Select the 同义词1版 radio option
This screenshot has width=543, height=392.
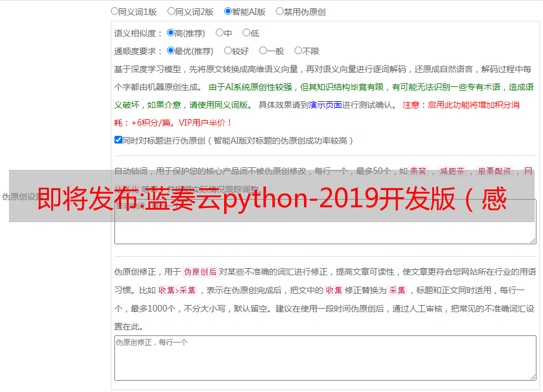(114, 11)
